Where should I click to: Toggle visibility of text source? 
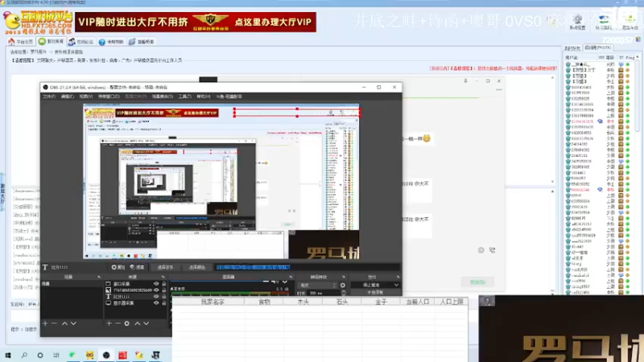156,296
